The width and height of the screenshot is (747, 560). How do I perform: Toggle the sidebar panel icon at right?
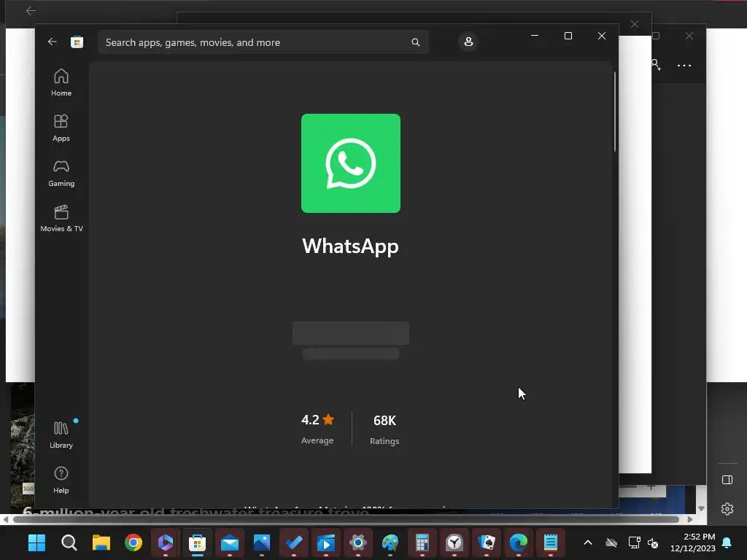(x=727, y=480)
